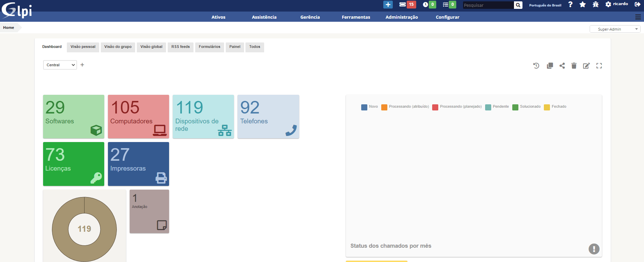This screenshot has width=644, height=262.
Task: Click the chart warning exclamation icon
Action: click(594, 249)
